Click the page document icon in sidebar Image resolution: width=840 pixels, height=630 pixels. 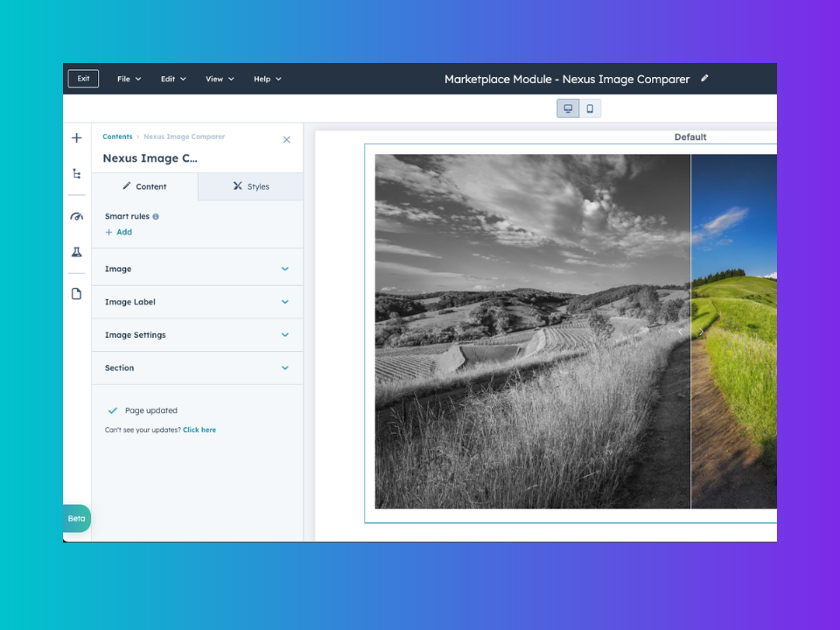pyautogui.click(x=77, y=294)
